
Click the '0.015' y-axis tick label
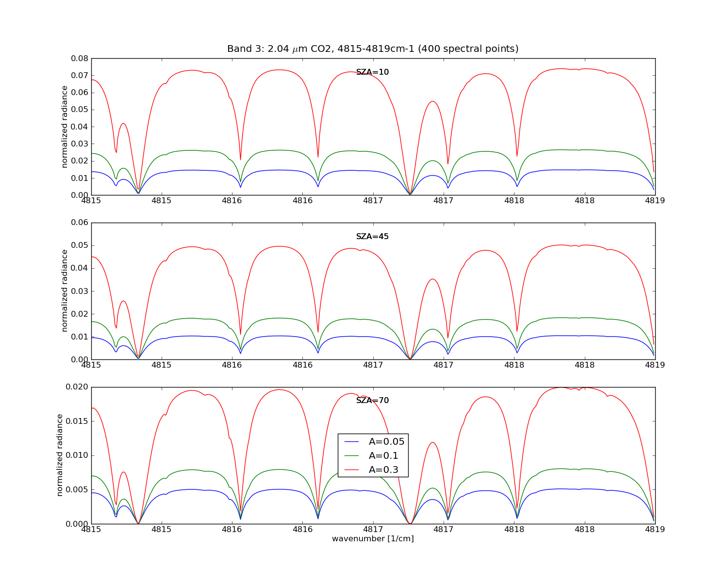click(x=76, y=421)
